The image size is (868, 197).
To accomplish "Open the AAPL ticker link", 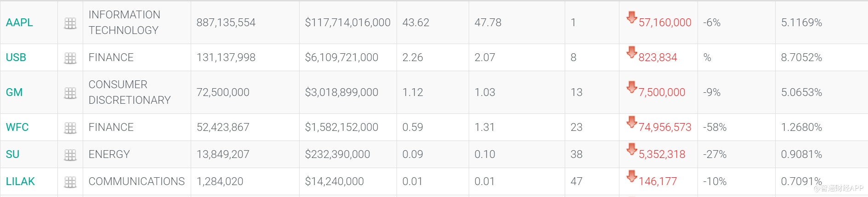I will tap(19, 23).
